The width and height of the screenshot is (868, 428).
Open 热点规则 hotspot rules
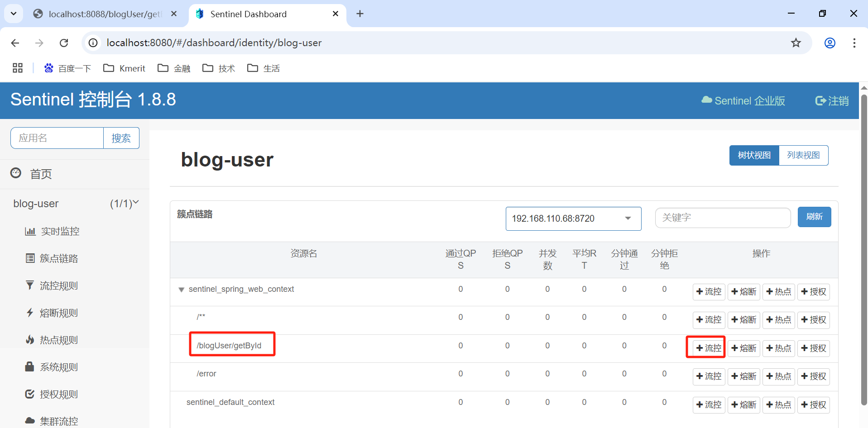52,340
